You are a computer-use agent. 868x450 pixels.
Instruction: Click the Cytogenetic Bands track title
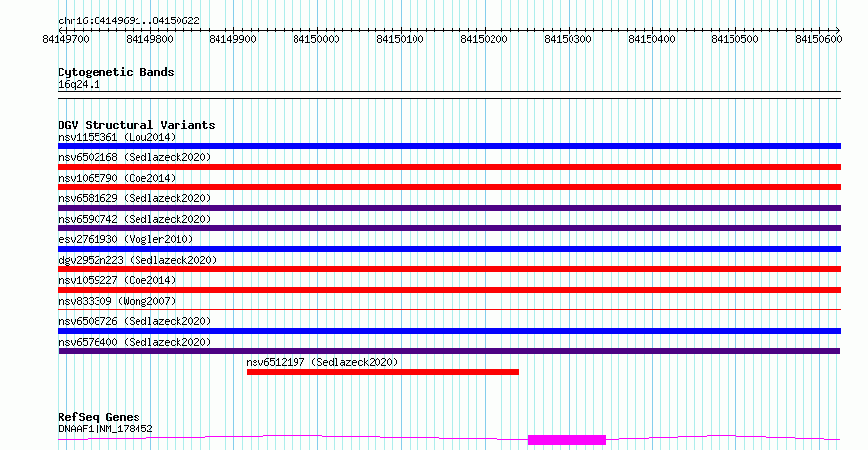click(116, 72)
